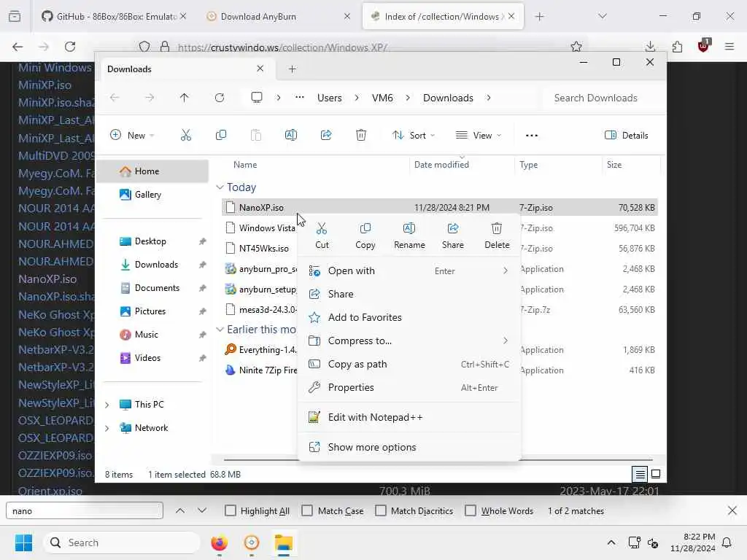The height and width of the screenshot is (560, 747).
Task: Click the See more ellipsis in the Explorer toolbar
Action: tap(532, 135)
